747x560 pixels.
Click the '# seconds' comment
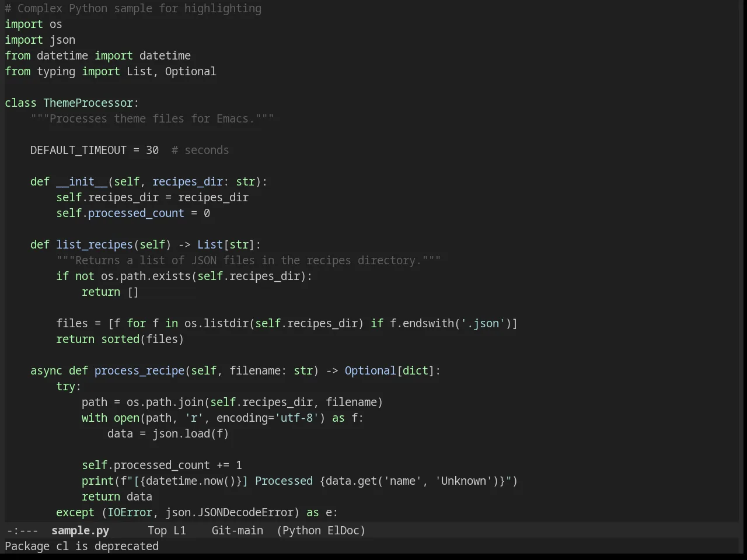click(x=200, y=150)
